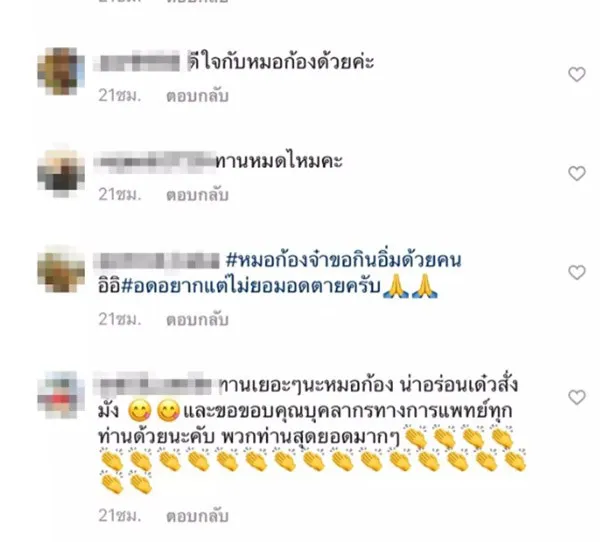The image size is (600, 542).
Task: Open avatar of the hashtag commenter
Action: pyautogui.click(x=61, y=269)
